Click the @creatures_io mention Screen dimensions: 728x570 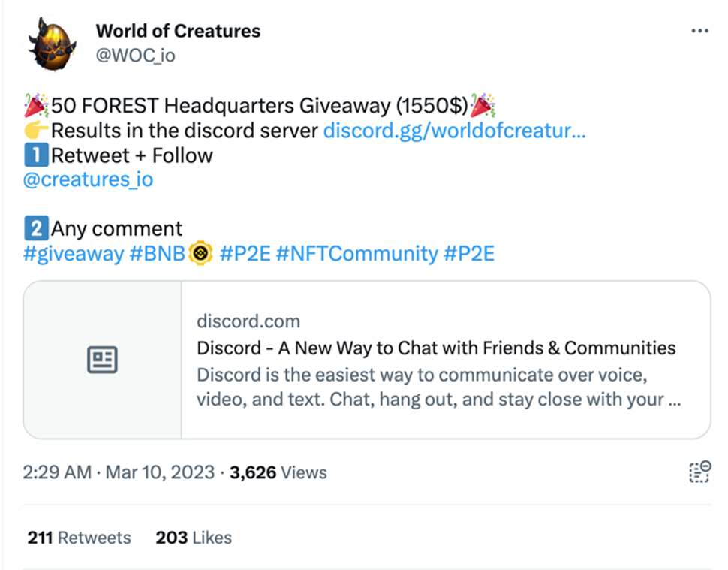(88, 180)
